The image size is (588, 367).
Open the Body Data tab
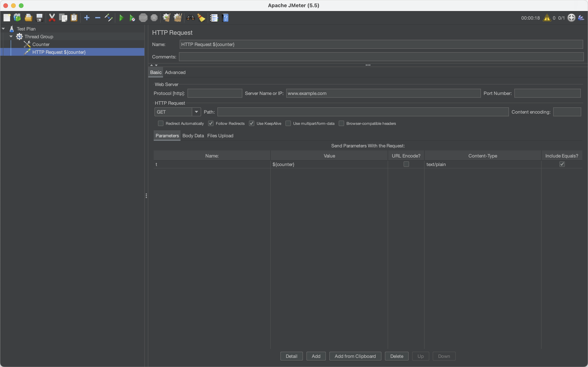tap(193, 136)
